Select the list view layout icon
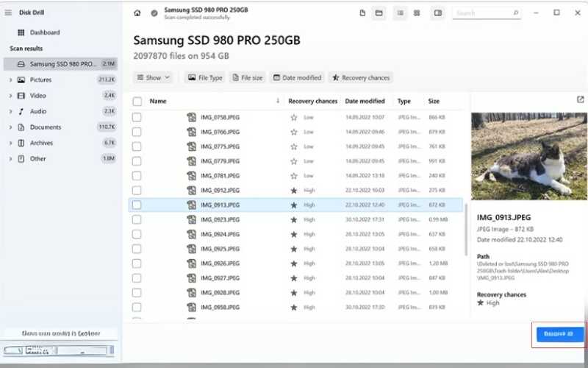This screenshot has height=368, width=588. [401, 13]
